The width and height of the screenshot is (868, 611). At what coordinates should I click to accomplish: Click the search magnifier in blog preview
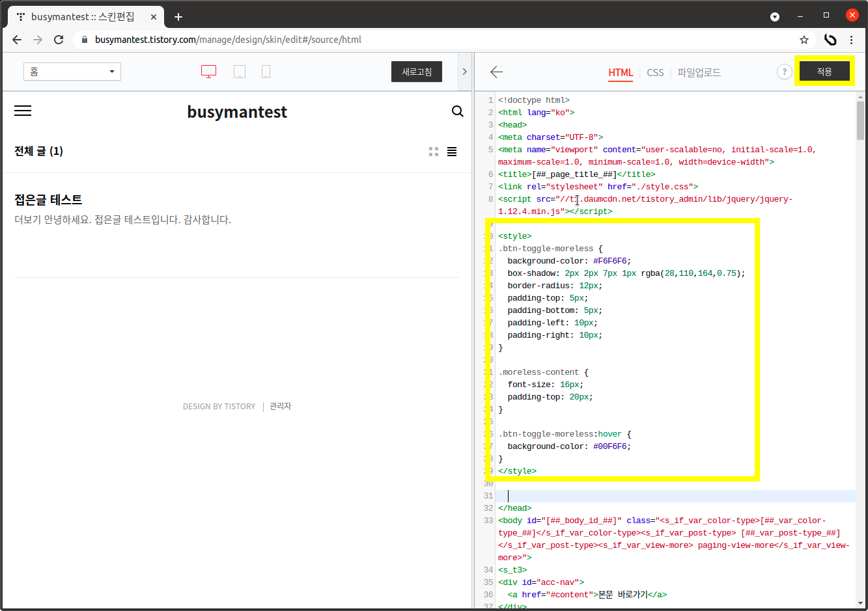(x=458, y=111)
